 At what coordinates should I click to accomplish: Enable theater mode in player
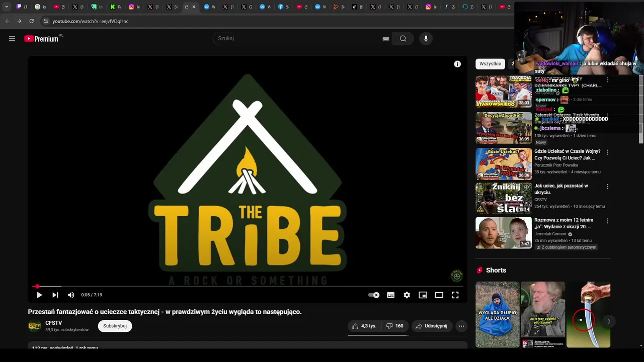[x=439, y=295]
